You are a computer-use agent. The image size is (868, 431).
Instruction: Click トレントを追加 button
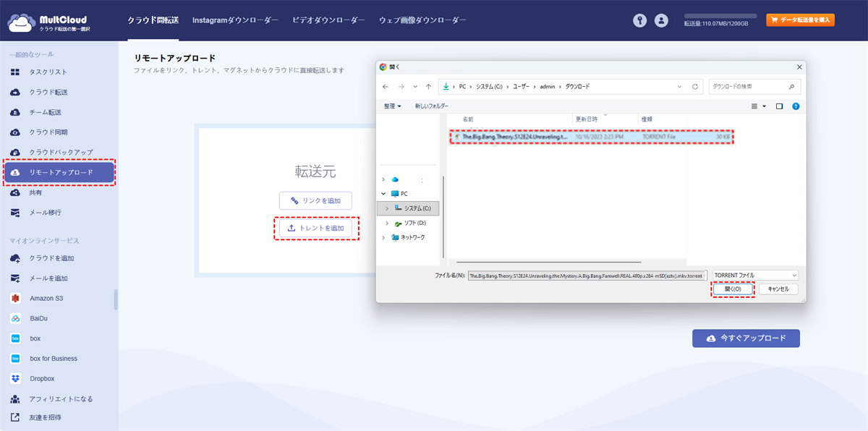point(315,229)
